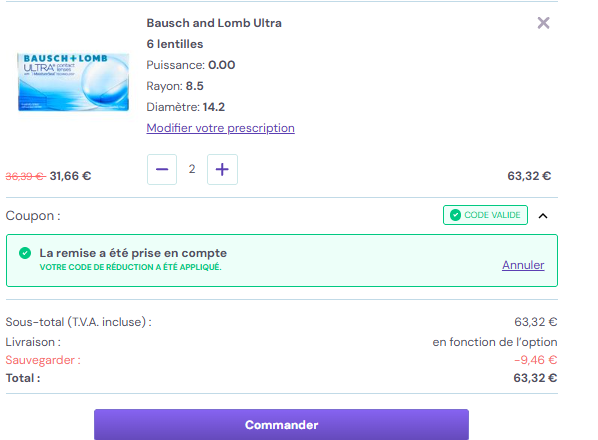Cancel the applied coupon via Annuler
This screenshot has width=598, height=440.
pyautogui.click(x=523, y=265)
